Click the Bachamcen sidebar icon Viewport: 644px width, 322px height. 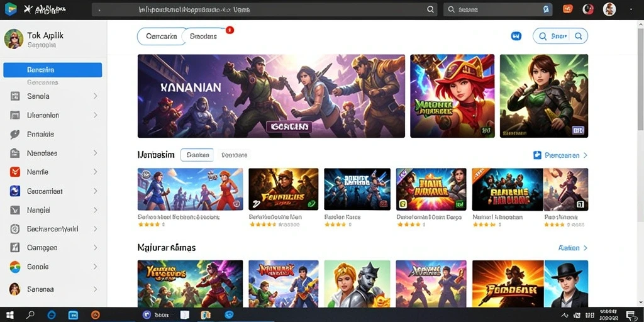click(x=15, y=229)
